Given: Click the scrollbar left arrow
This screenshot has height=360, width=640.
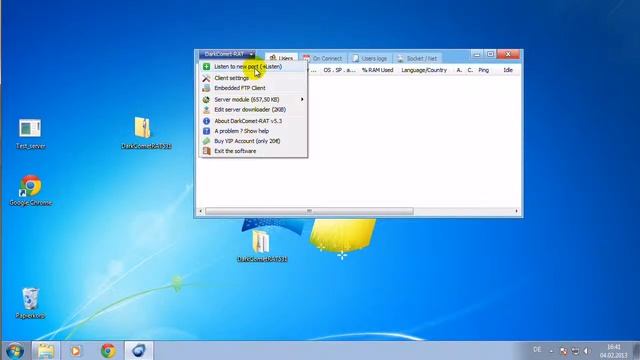Looking at the screenshot, I should coord(200,211).
